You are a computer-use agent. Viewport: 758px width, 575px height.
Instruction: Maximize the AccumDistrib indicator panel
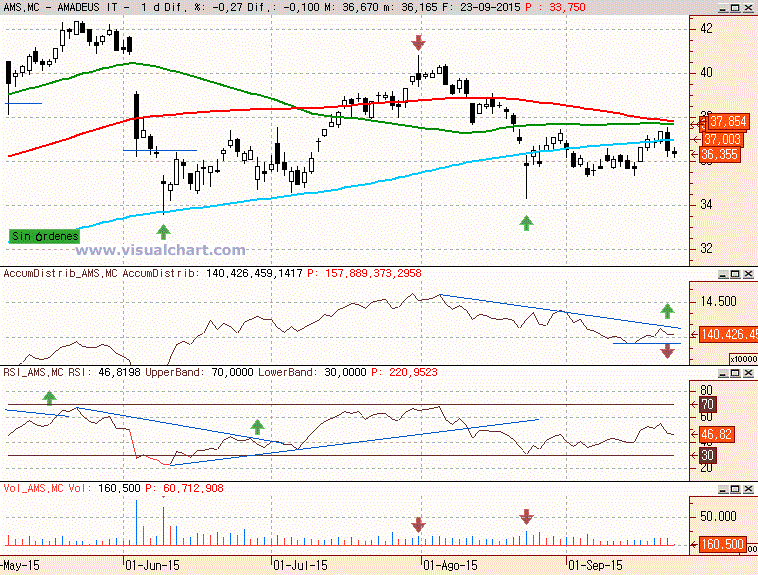pos(735,274)
